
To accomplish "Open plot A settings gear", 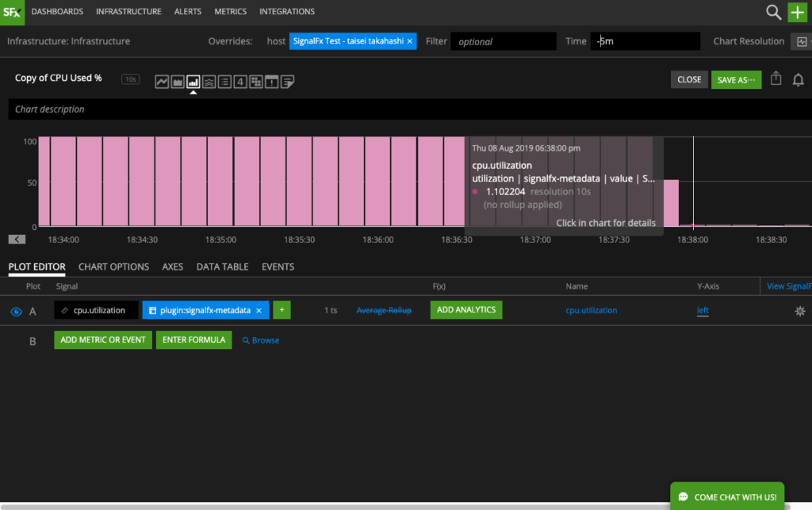I will click(x=800, y=311).
